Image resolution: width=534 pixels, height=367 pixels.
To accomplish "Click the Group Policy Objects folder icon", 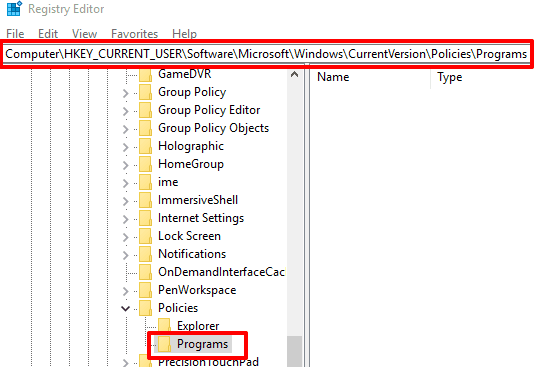I will click(x=145, y=128).
